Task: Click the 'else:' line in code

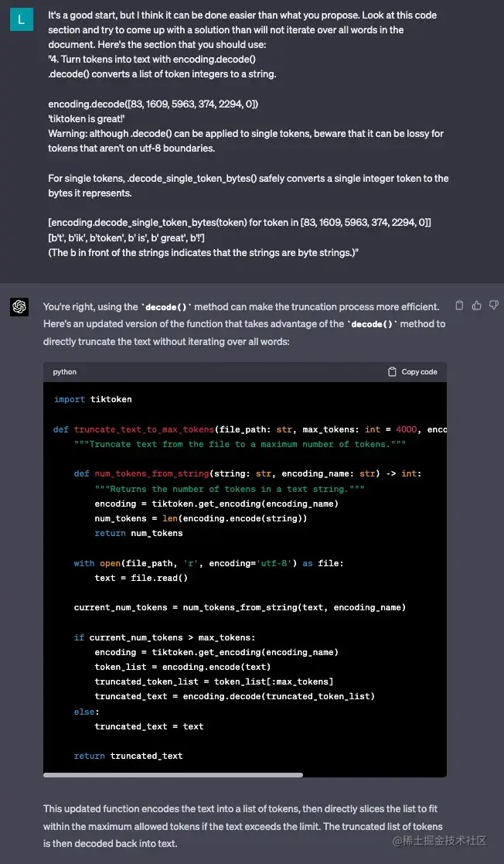Action: (87, 712)
